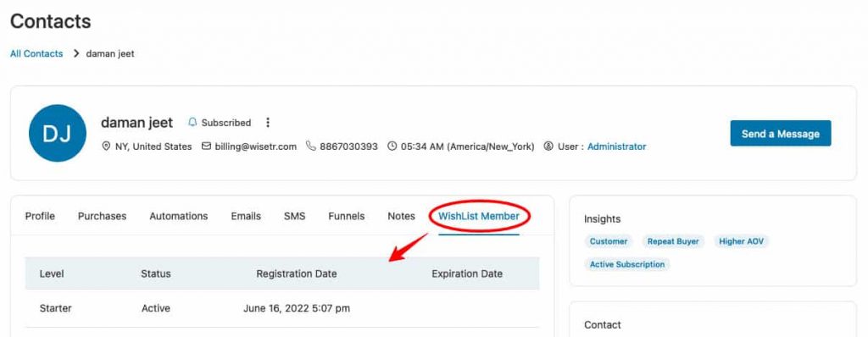Click the NY, United States location text
The width and height of the screenshot is (868, 337).
click(x=153, y=146)
